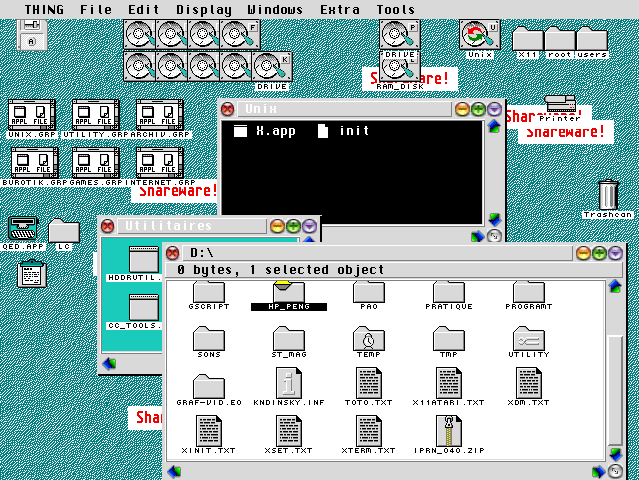The image size is (639, 480).
Task: Select the PROGRAMT folder
Action: (x=529, y=295)
